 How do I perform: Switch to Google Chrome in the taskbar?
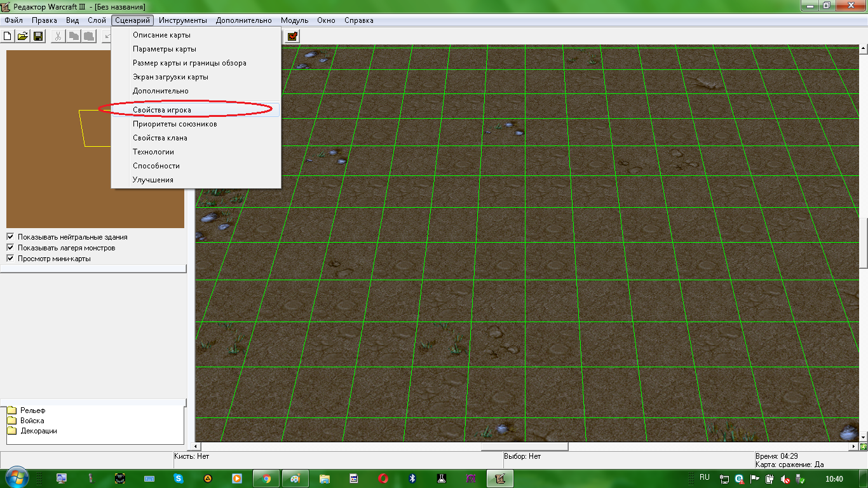pyautogui.click(x=266, y=478)
